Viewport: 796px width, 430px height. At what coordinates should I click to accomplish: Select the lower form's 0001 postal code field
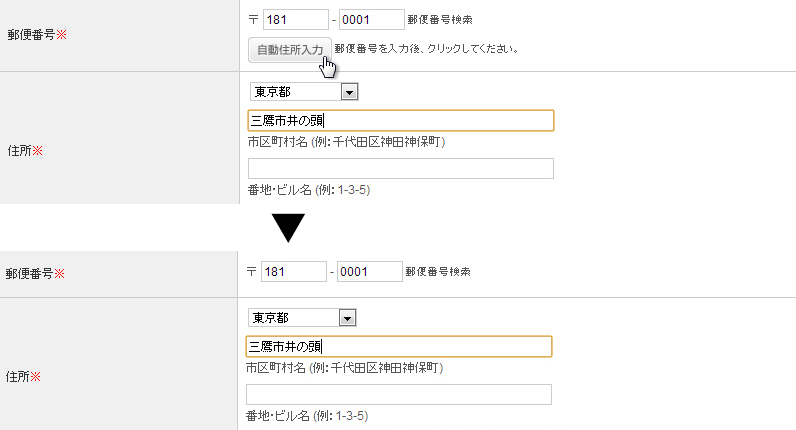click(370, 271)
